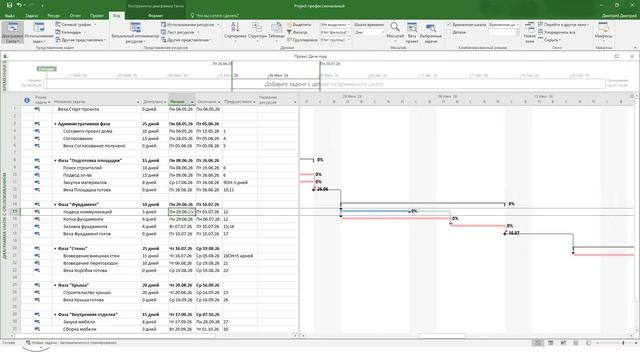
Task: Click the Gantt view shortcut in status bar
Action: pyautogui.click(x=538, y=343)
